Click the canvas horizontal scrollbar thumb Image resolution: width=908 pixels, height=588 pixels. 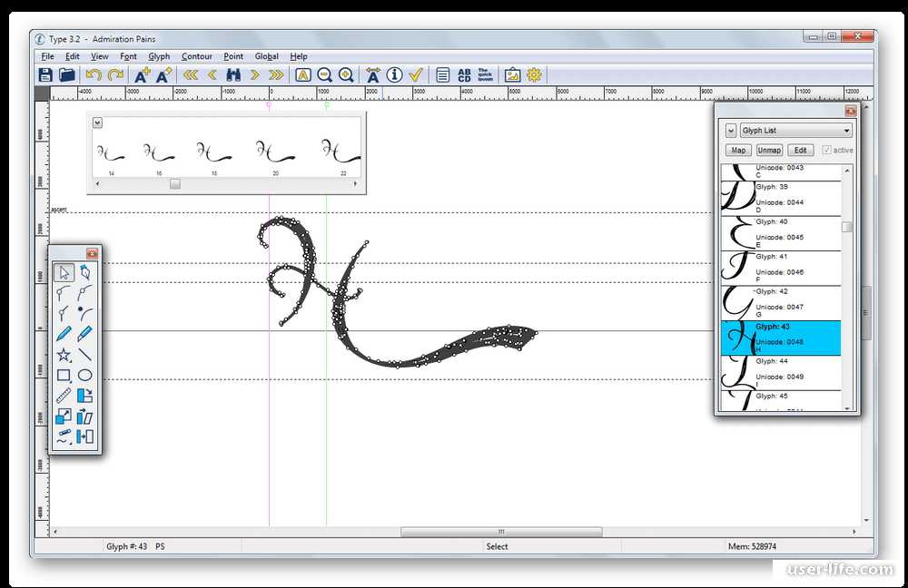(x=501, y=531)
